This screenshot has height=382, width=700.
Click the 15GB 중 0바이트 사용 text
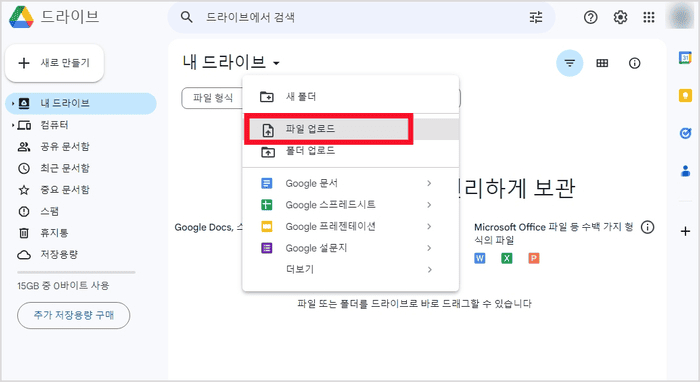pyautogui.click(x=63, y=286)
